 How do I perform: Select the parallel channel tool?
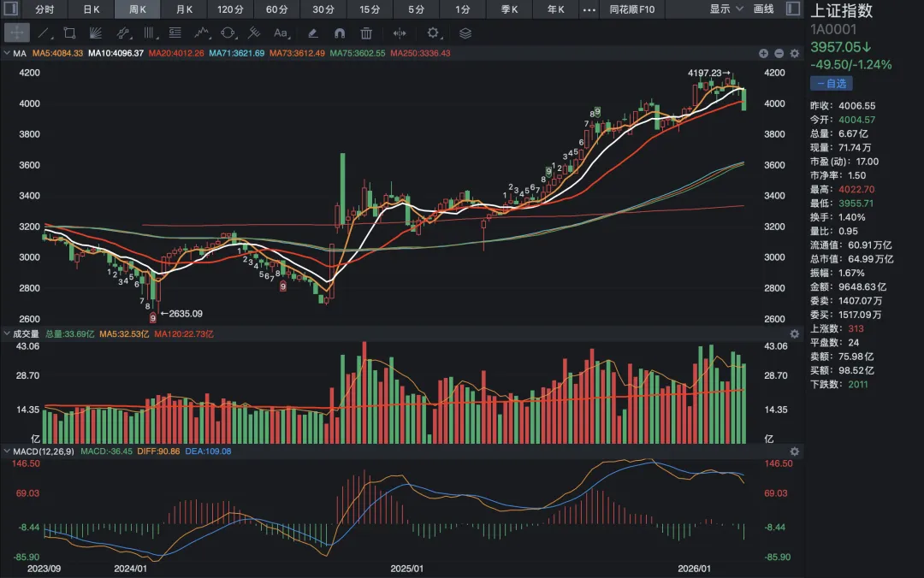123,33
